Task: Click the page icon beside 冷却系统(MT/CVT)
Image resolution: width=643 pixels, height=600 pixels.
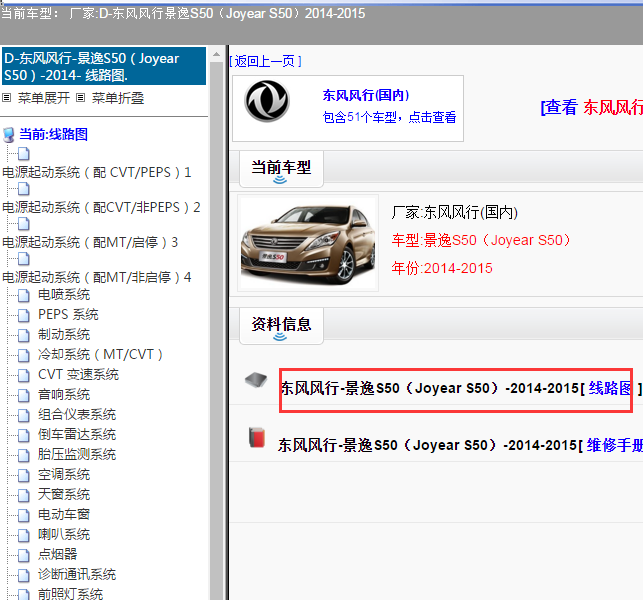Action: point(23,355)
